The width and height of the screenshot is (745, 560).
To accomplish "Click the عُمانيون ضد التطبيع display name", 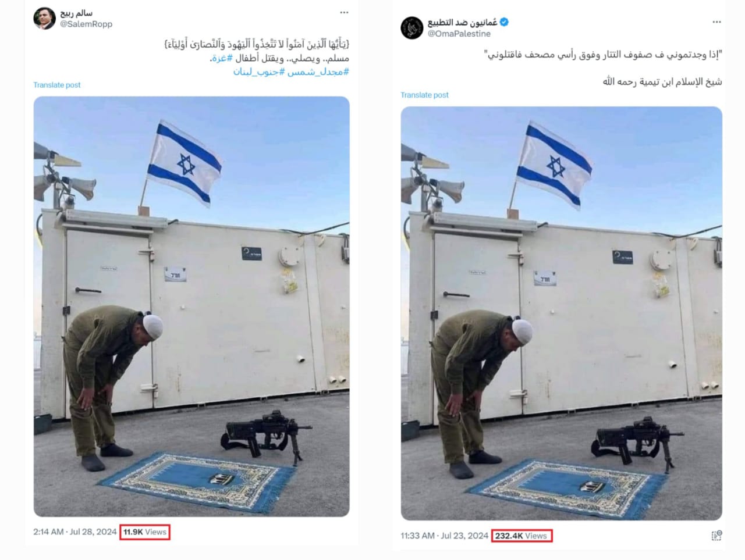I will [462, 22].
